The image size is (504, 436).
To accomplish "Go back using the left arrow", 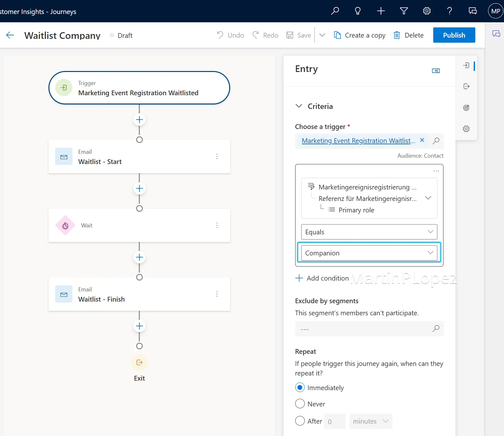I will click(10, 35).
